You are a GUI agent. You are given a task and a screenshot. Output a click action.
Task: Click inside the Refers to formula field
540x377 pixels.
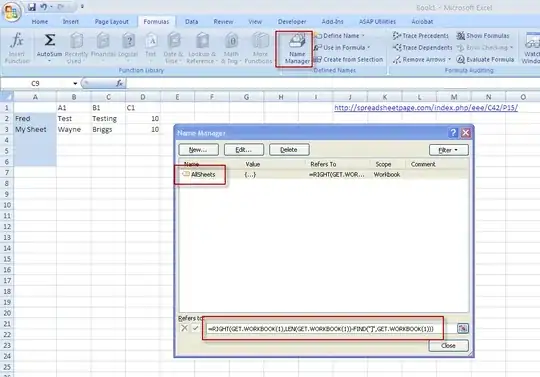[324, 328]
